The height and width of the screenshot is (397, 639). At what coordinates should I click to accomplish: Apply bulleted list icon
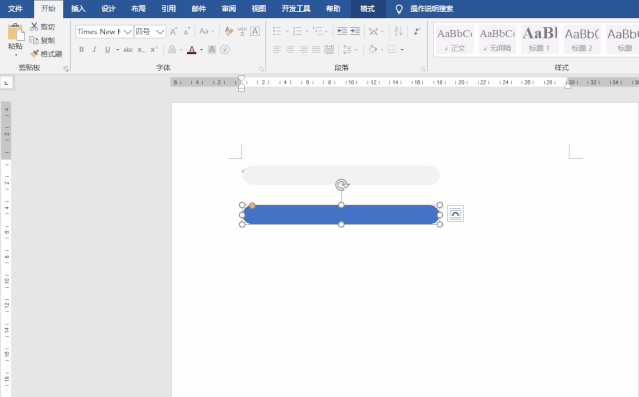[x=277, y=31]
